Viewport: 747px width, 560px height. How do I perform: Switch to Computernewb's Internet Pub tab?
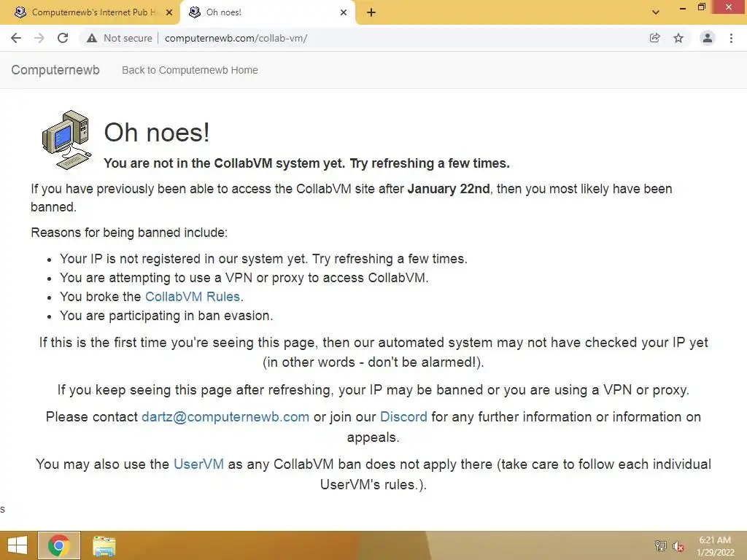(90, 12)
